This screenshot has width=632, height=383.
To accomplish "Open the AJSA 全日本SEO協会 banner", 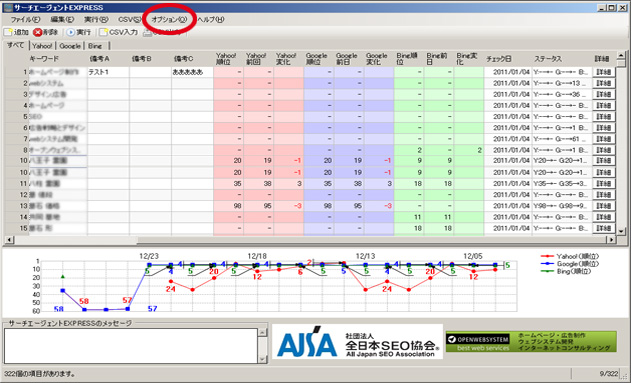I will pos(357,342).
